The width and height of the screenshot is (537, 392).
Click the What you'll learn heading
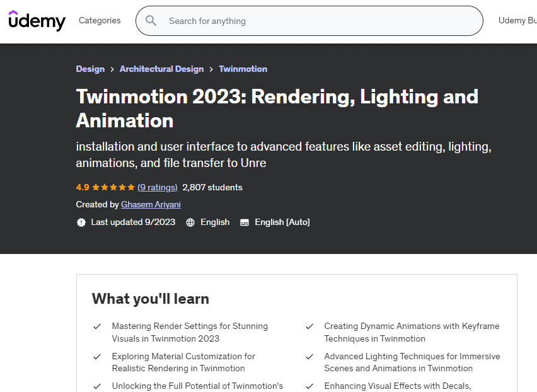(151, 299)
